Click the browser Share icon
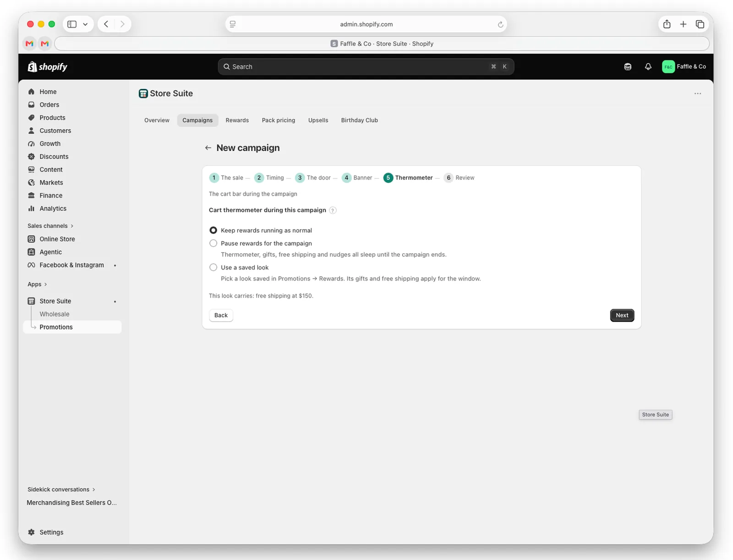 667,24
